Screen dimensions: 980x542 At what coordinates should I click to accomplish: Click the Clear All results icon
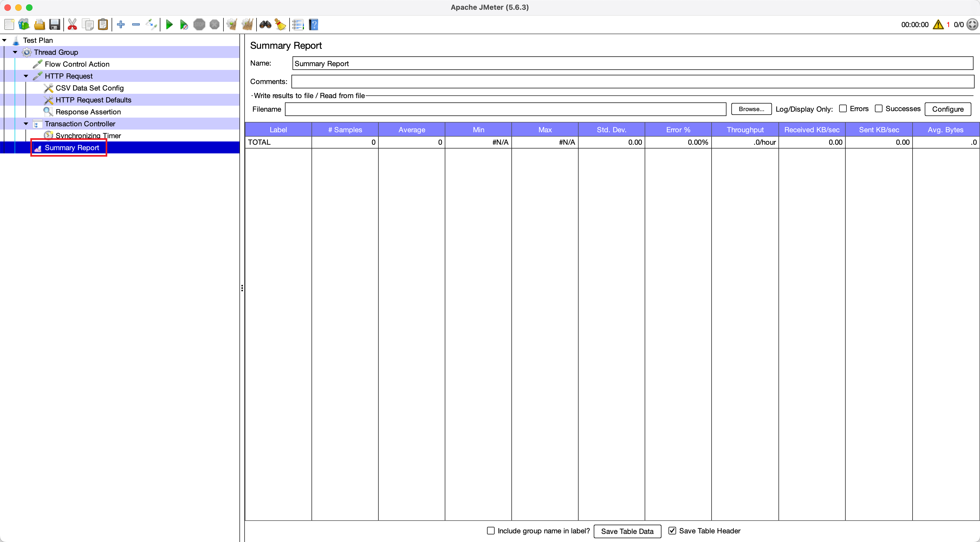248,25
